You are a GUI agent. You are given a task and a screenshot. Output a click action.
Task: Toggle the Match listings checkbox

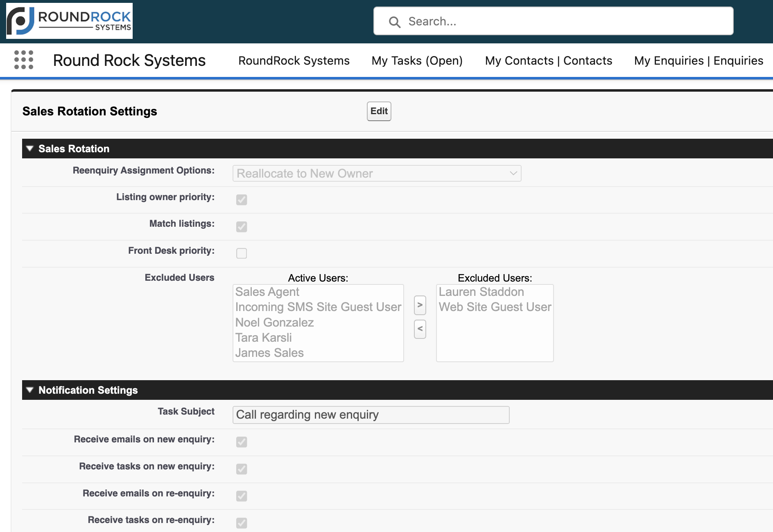242,226
